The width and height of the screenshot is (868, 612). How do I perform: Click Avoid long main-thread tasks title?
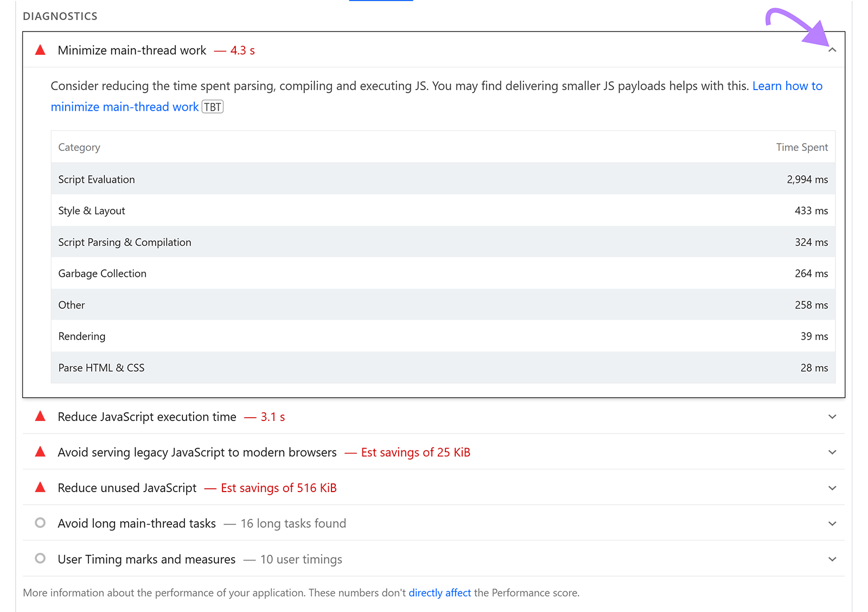(x=137, y=524)
